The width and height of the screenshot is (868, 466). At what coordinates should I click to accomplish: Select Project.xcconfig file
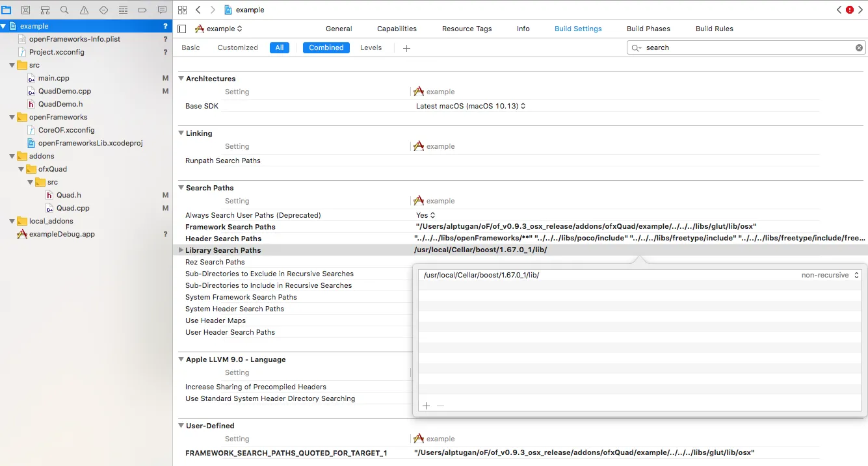coord(57,52)
